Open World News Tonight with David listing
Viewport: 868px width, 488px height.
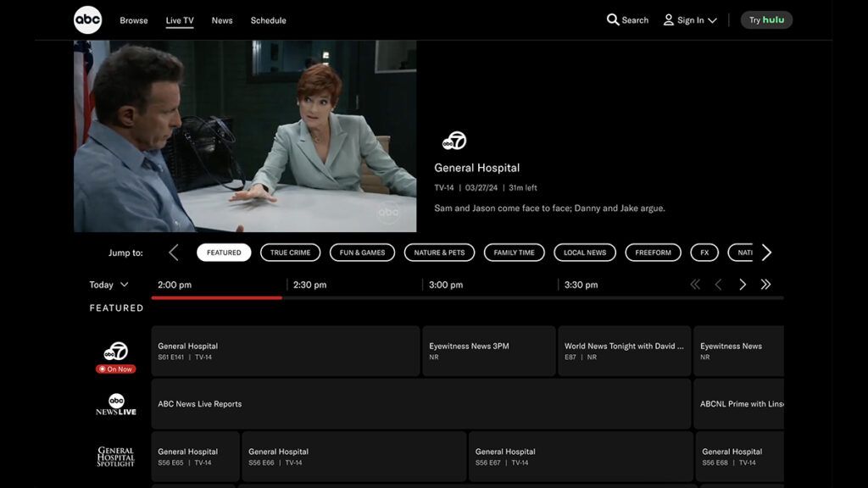(x=625, y=351)
